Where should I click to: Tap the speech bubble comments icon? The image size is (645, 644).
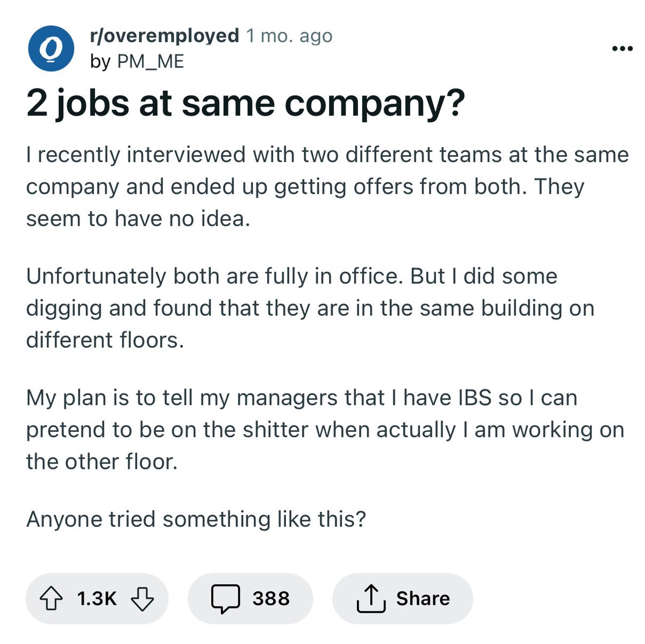click(x=225, y=599)
